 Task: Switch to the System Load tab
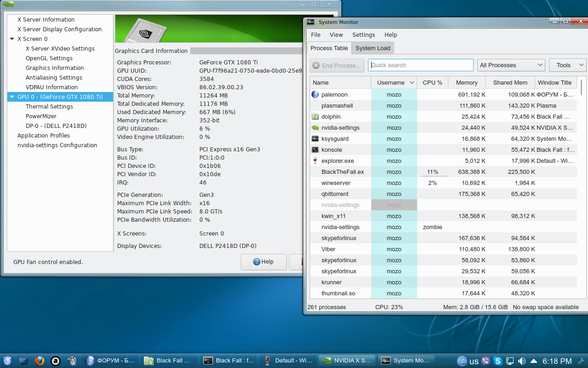coord(373,48)
